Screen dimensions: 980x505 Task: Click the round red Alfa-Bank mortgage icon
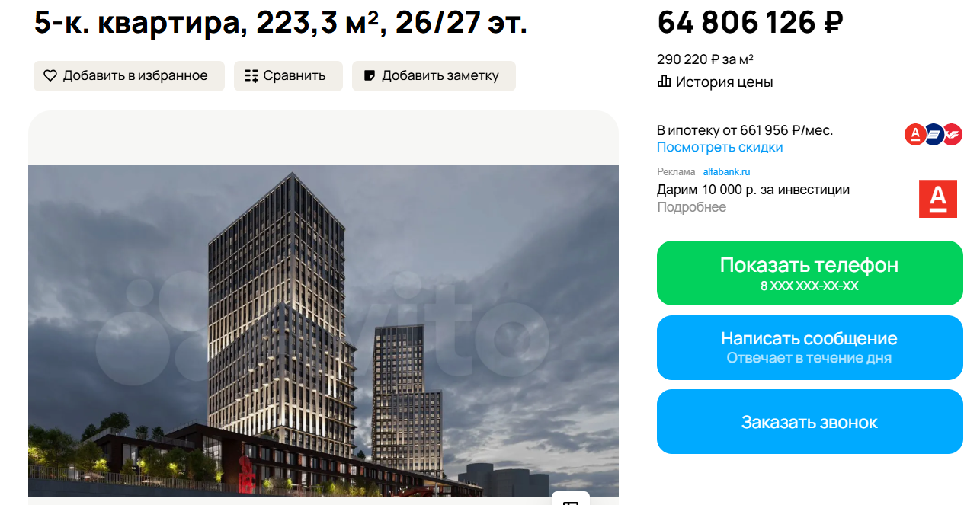click(915, 134)
